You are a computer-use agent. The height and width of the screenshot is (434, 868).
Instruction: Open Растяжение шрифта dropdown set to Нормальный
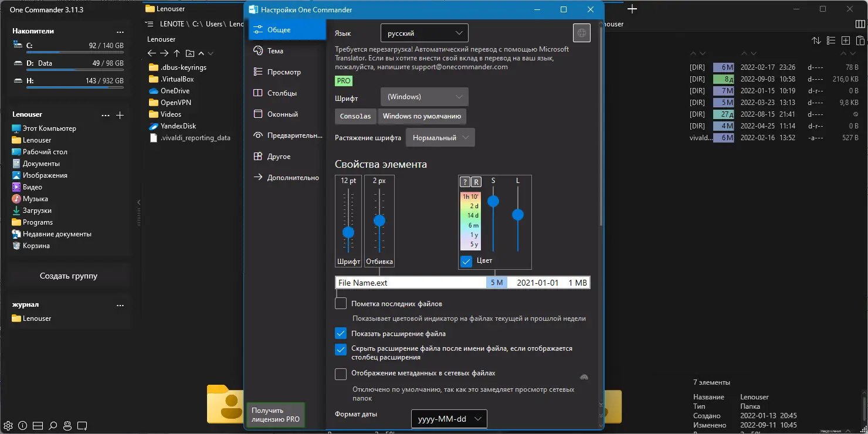pyautogui.click(x=440, y=137)
